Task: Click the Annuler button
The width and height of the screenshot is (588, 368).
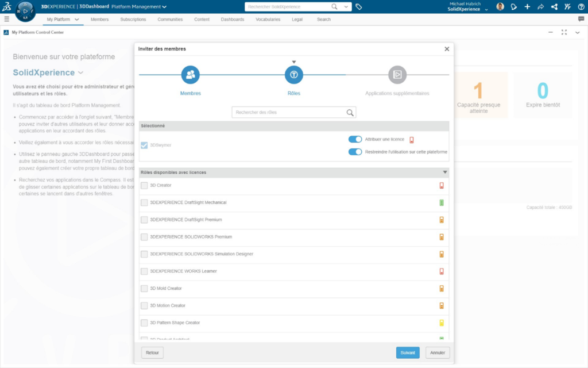Action: tap(437, 352)
